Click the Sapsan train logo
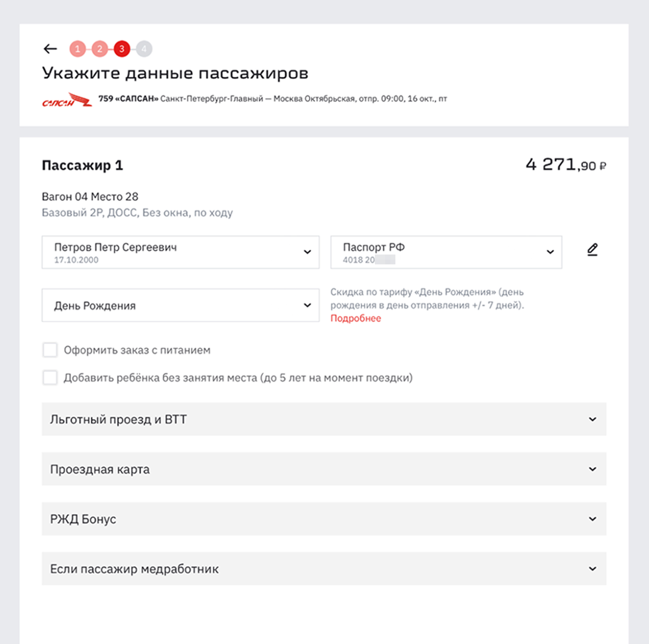The width and height of the screenshot is (649, 644). [x=67, y=100]
